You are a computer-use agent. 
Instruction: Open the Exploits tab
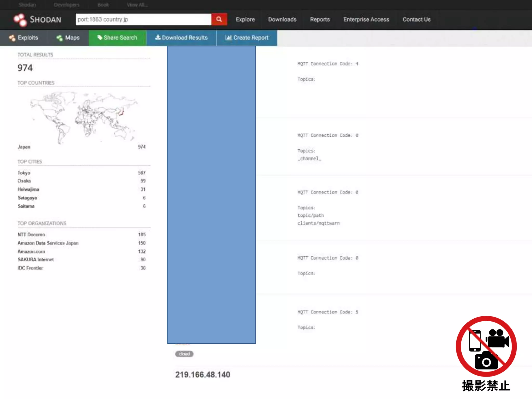[23, 38]
